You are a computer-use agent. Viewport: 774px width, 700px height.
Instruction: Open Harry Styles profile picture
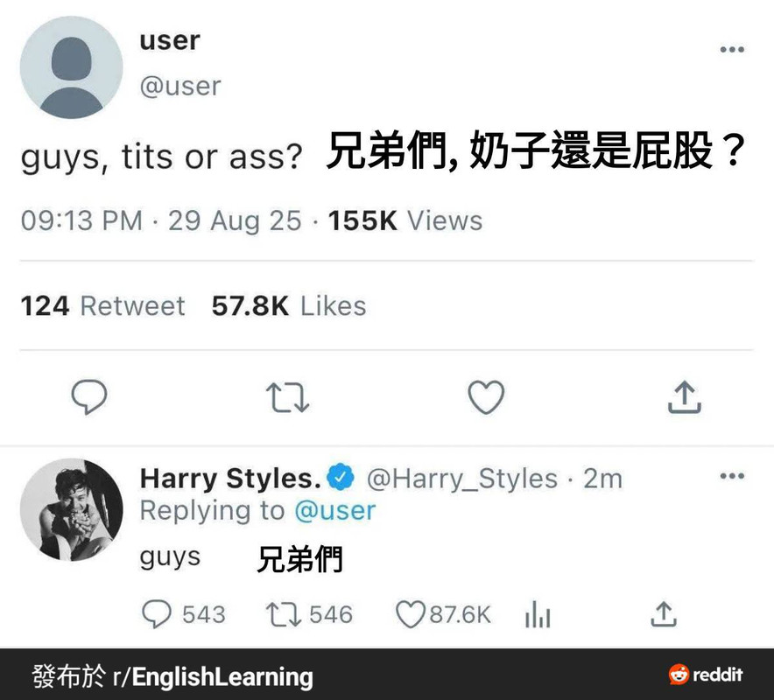[71, 509]
